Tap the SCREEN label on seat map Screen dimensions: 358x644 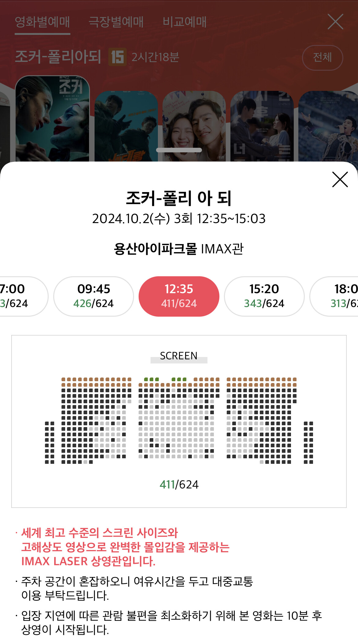click(179, 356)
